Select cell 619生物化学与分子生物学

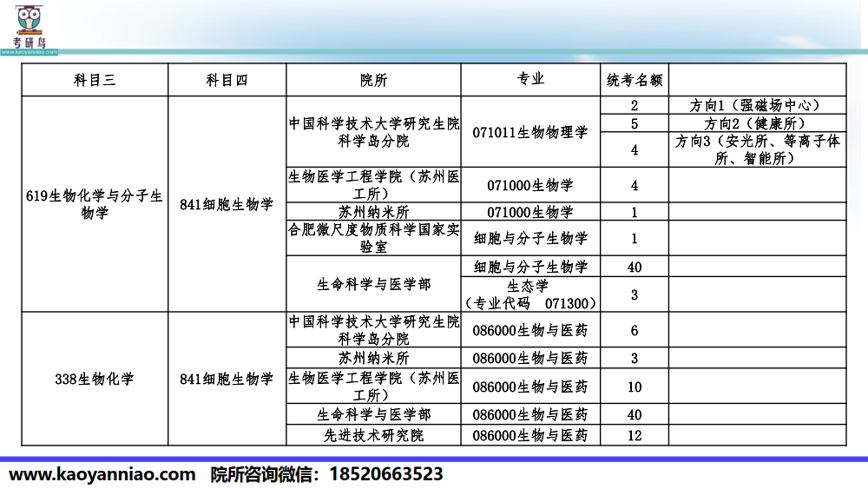[95, 204]
